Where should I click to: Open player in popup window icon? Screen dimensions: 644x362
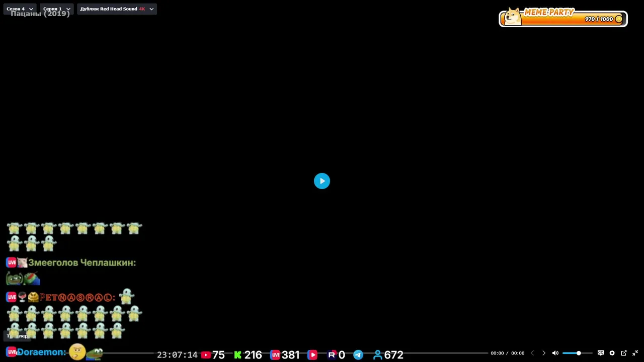pos(624,353)
